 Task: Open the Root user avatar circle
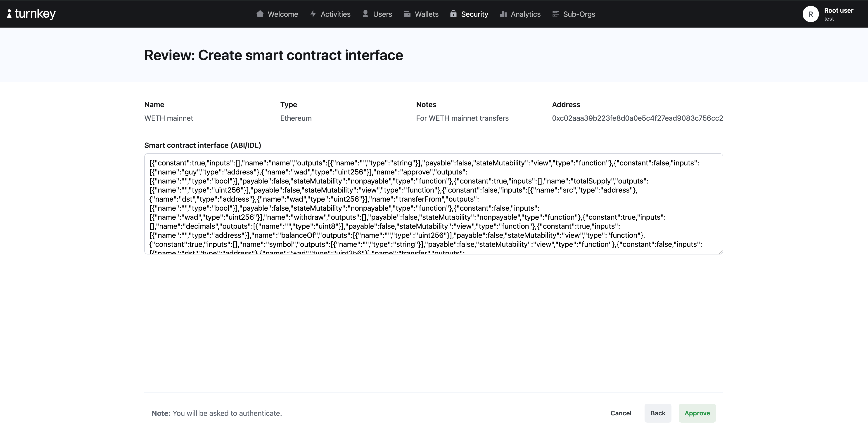coord(811,14)
